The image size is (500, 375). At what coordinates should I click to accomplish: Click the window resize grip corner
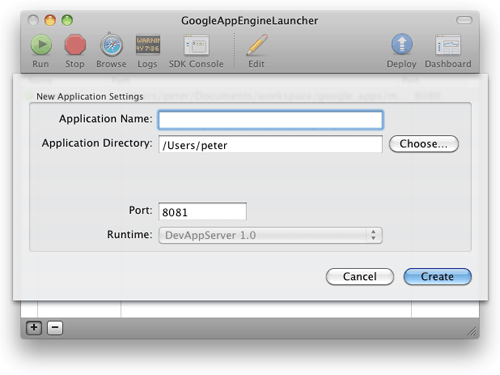472,331
